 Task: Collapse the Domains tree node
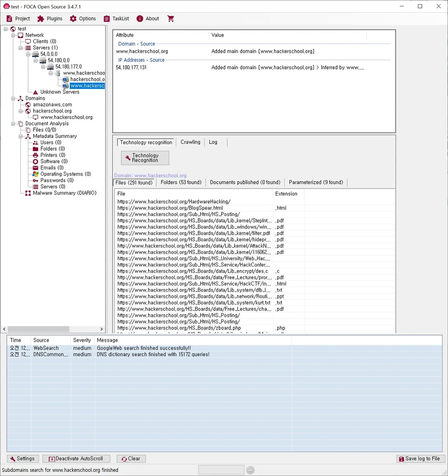[13, 98]
